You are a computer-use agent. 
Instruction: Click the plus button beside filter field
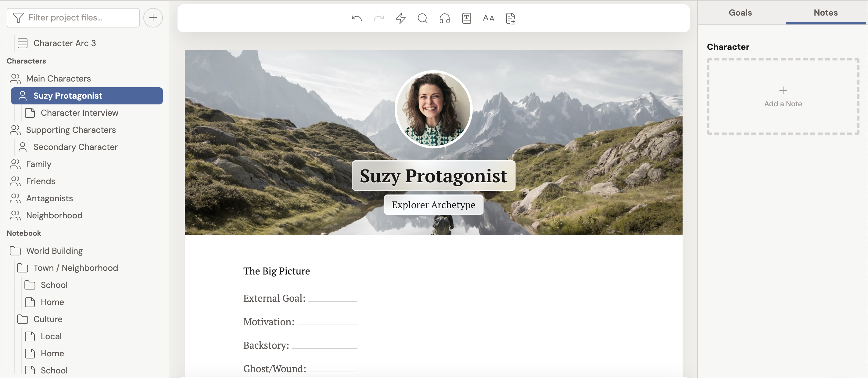click(153, 17)
